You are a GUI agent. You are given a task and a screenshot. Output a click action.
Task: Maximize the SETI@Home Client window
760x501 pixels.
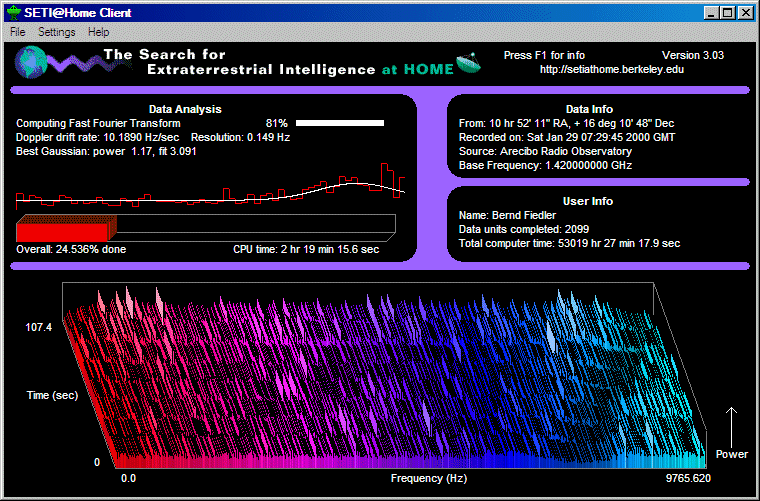tap(728, 13)
